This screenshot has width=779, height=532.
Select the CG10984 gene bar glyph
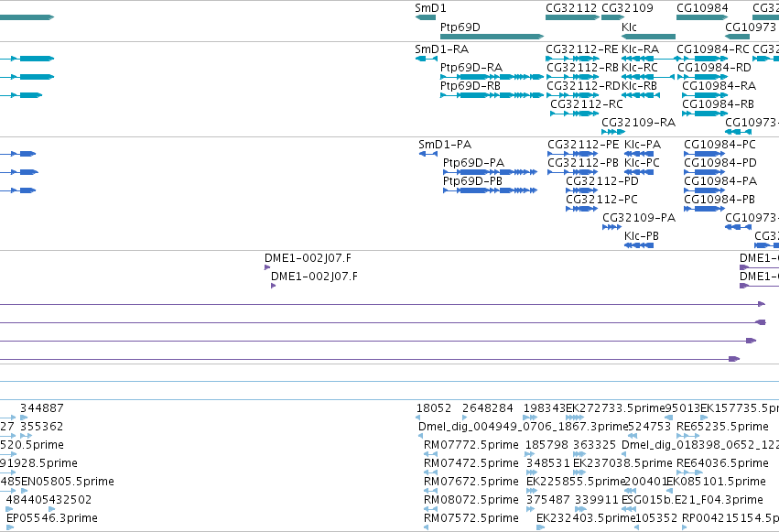(x=702, y=17)
